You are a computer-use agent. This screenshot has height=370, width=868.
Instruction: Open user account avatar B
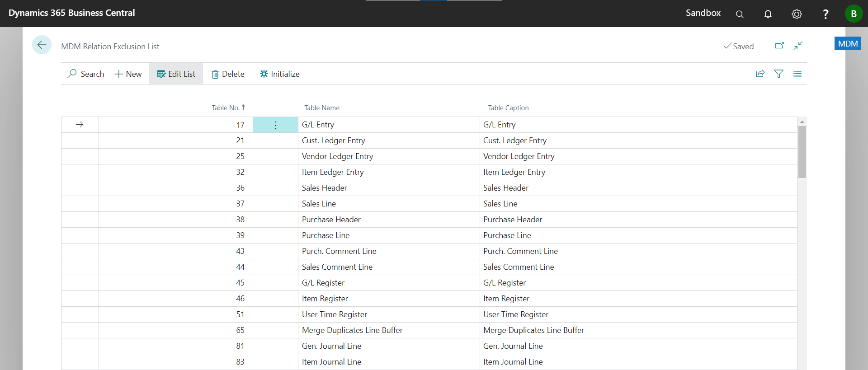point(854,14)
